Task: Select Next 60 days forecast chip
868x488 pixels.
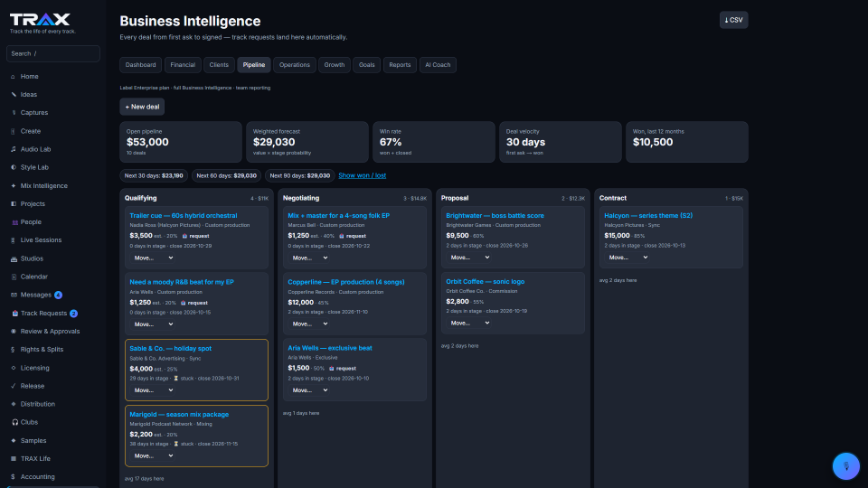Action: [x=226, y=176]
